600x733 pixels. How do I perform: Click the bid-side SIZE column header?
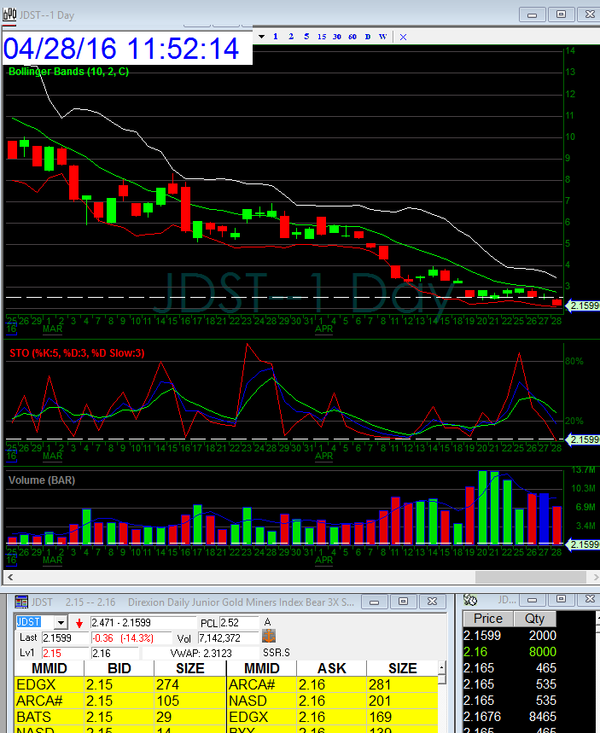click(x=190, y=668)
